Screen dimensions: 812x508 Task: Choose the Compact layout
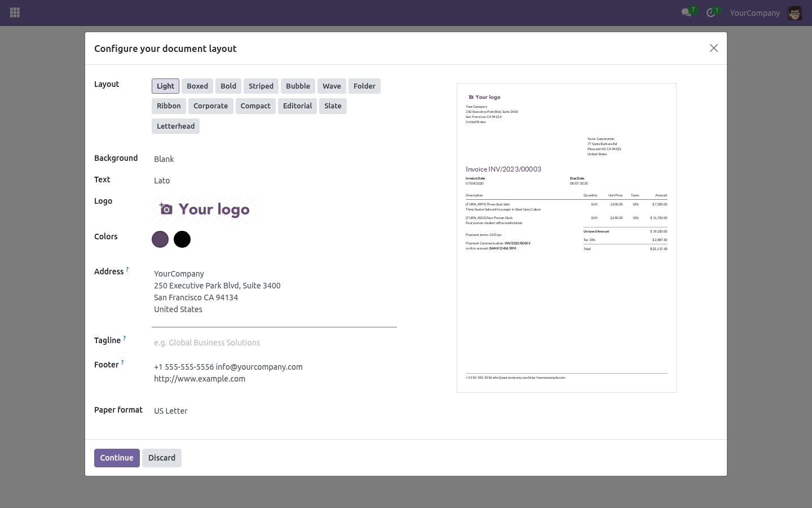click(x=255, y=106)
